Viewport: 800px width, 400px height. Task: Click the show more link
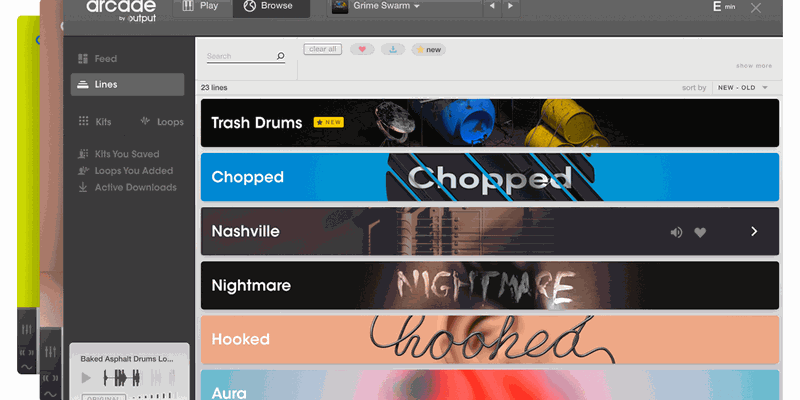753,66
